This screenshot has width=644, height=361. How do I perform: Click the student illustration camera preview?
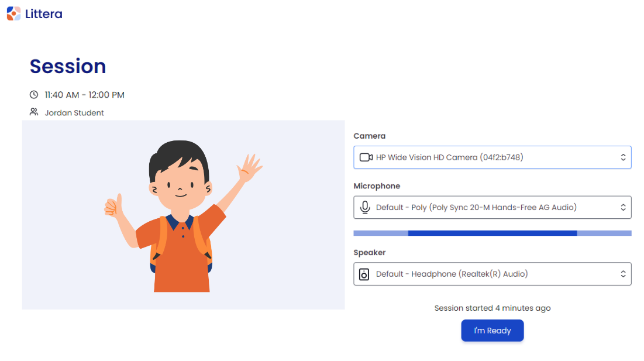(x=183, y=215)
